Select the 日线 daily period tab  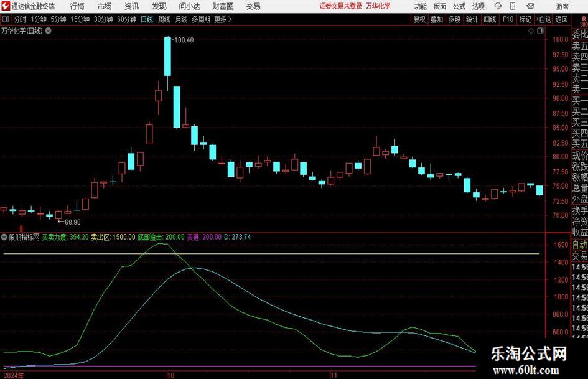(147, 19)
